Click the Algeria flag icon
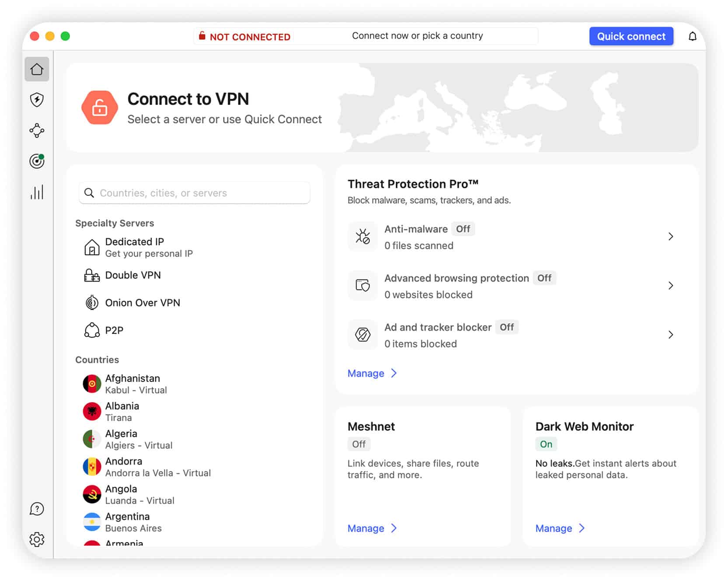 click(92, 439)
